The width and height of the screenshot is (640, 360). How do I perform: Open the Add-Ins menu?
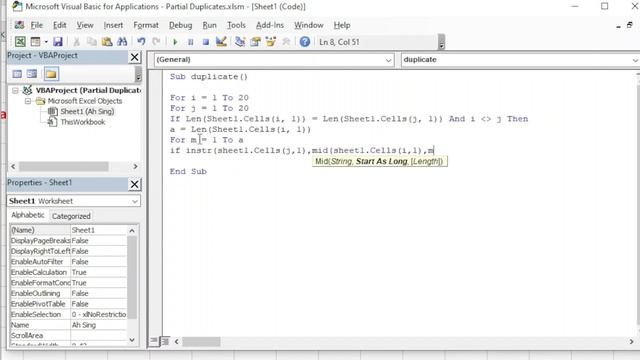[270, 25]
